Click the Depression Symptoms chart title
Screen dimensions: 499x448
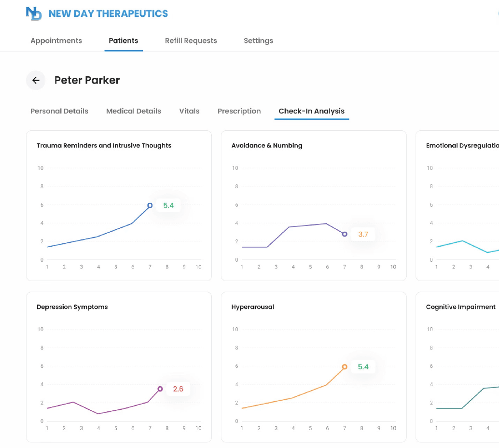click(73, 307)
